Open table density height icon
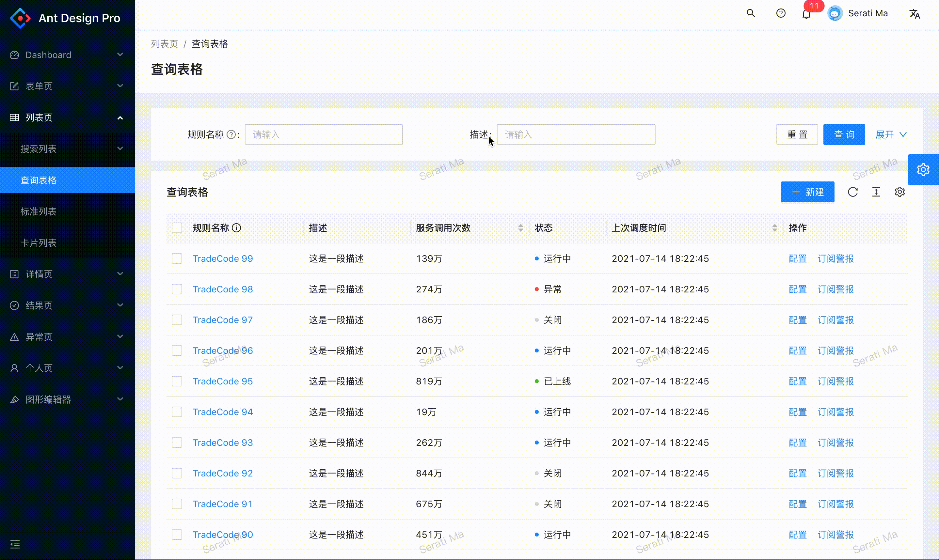The height and width of the screenshot is (560, 939). pos(876,192)
